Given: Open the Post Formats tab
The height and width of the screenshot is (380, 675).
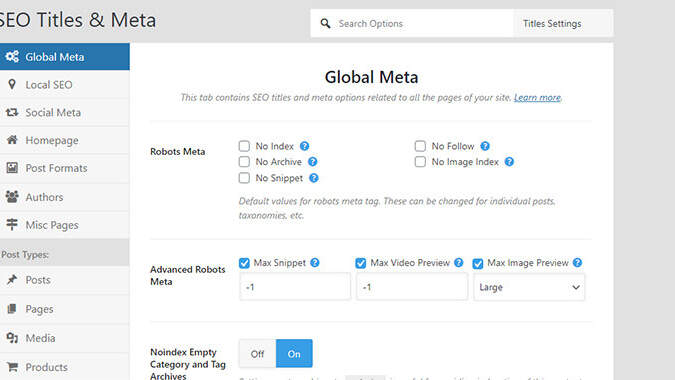Looking at the screenshot, I should (x=65, y=168).
